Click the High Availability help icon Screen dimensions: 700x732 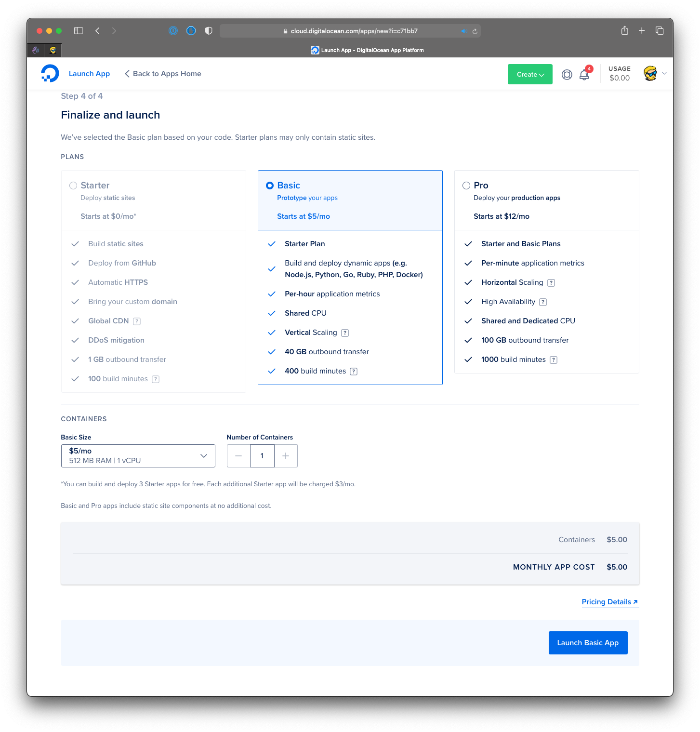pyautogui.click(x=543, y=302)
